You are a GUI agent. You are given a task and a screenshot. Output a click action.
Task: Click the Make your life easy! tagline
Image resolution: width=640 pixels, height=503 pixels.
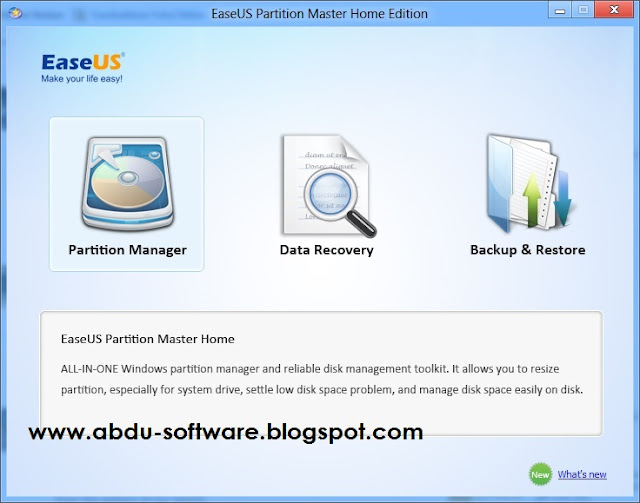tap(82, 79)
